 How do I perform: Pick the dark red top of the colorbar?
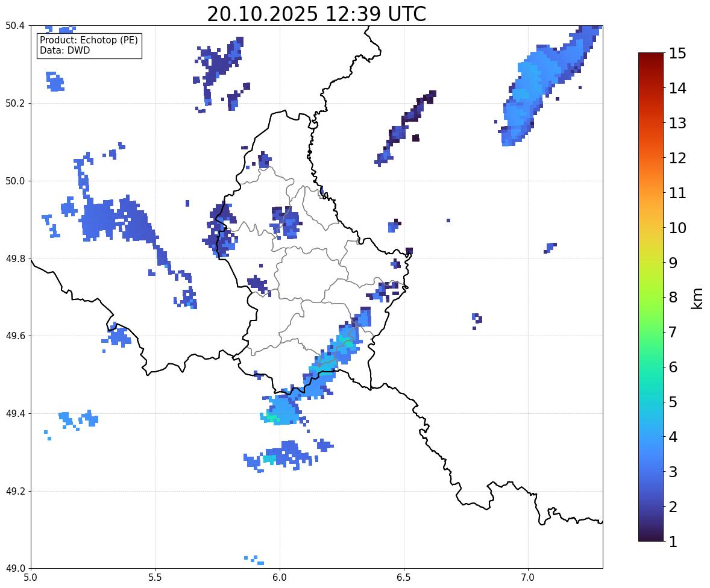[651, 57]
